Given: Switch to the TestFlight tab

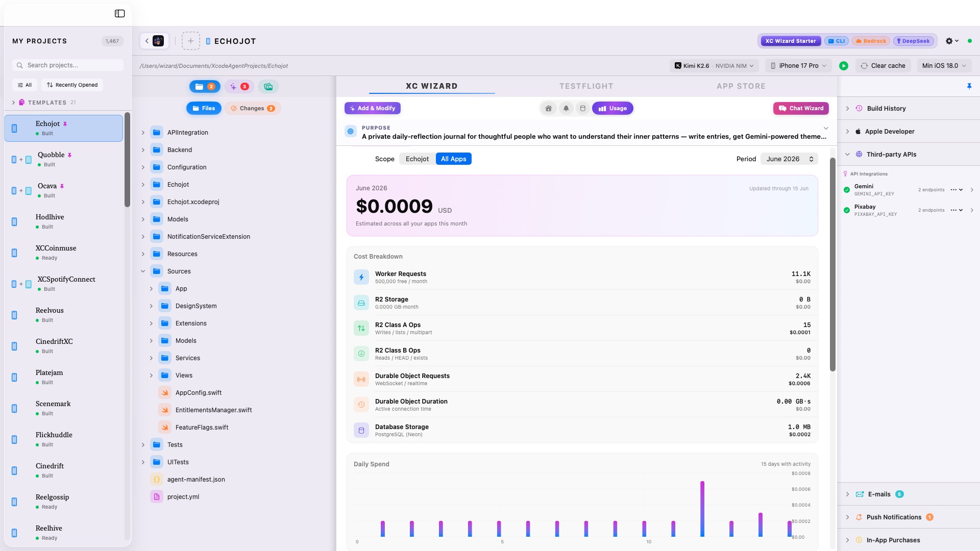Looking at the screenshot, I should 586,86.
